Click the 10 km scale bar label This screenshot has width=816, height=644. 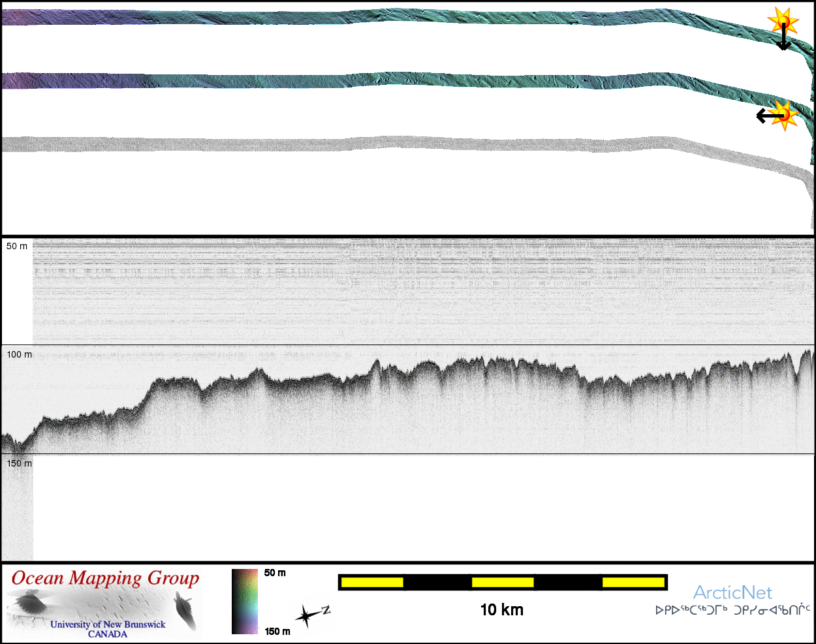tap(501, 609)
